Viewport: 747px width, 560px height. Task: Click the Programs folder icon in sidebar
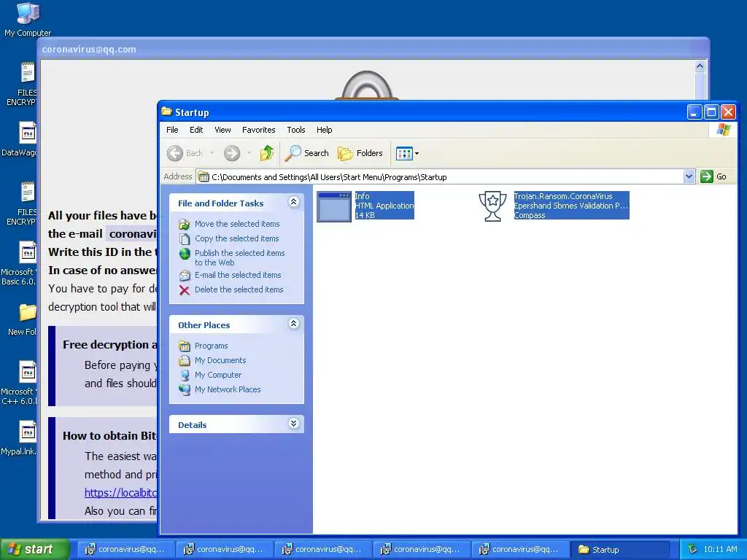pos(185,346)
